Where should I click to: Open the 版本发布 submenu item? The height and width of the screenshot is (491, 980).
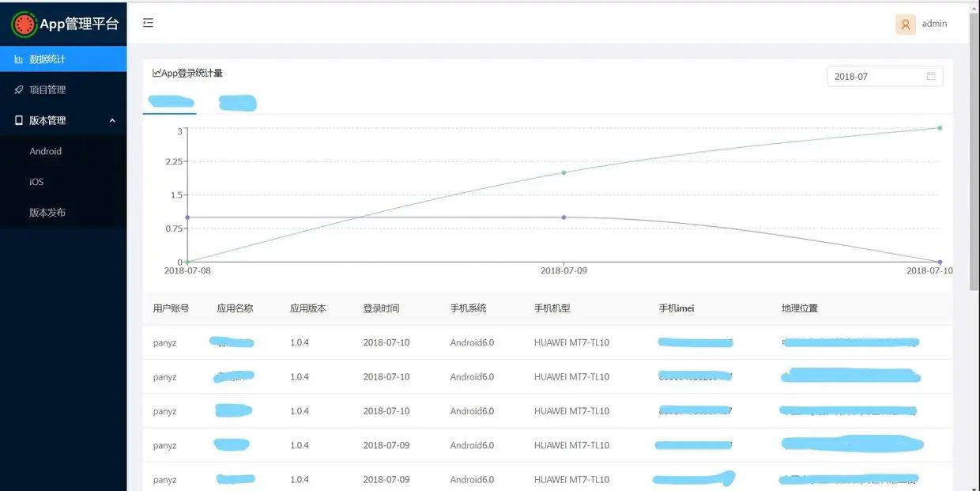tap(63, 213)
